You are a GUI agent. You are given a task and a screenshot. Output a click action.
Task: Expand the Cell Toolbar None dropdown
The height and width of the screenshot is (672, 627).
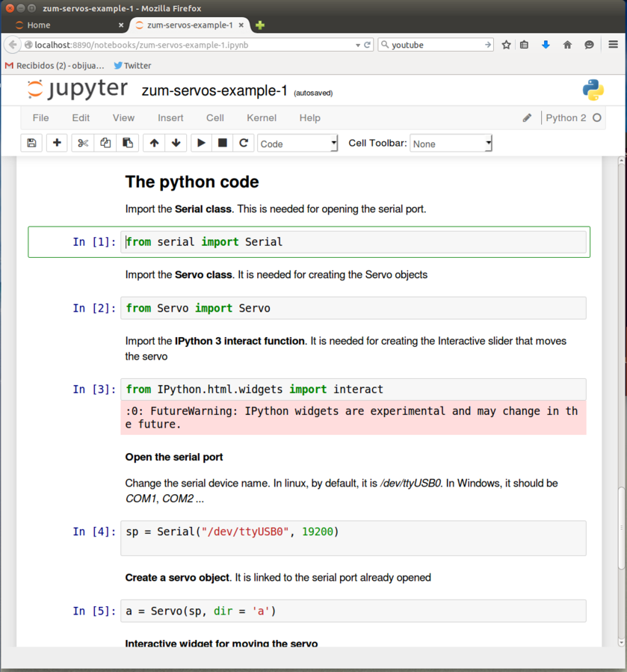[451, 144]
